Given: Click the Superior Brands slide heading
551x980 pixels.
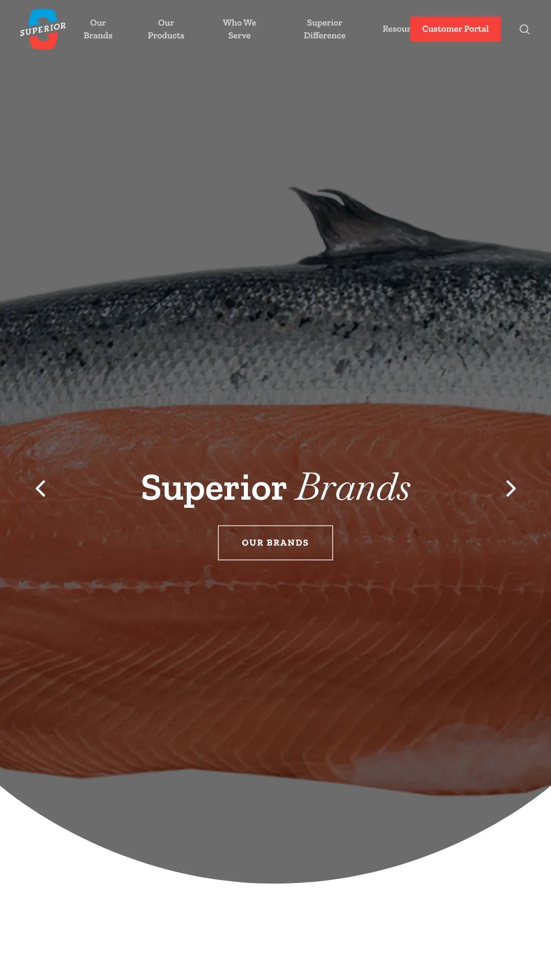Looking at the screenshot, I should [x=275, y=487].
